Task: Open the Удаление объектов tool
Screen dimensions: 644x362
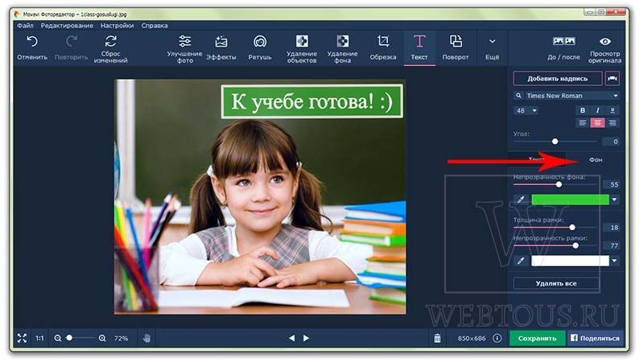Action: (x=301, y=48)
